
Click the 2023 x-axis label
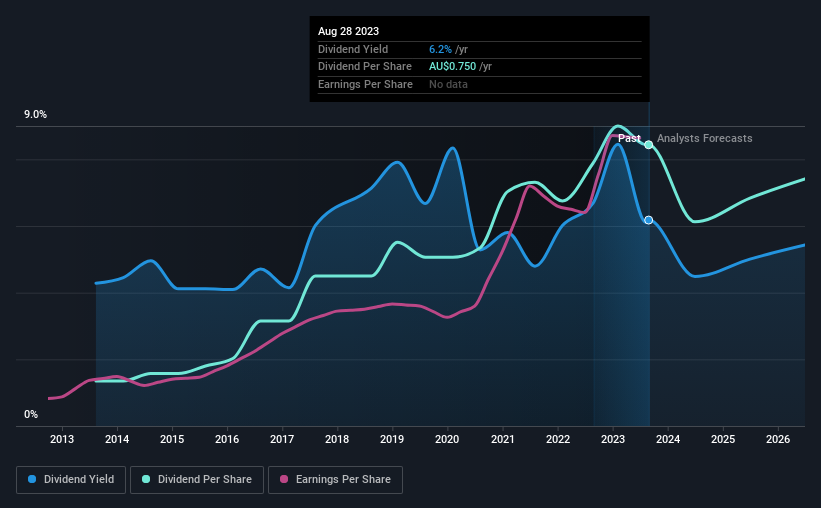click(613, 439)
